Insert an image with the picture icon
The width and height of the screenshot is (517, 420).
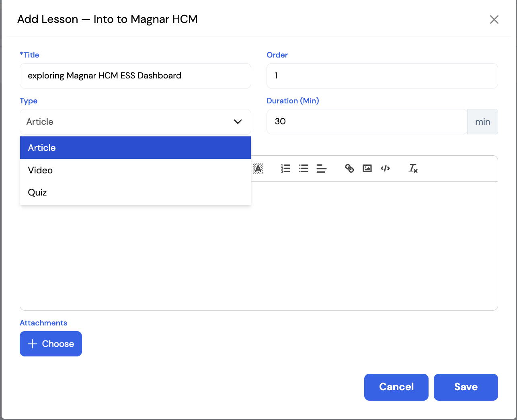pos(367,169)
